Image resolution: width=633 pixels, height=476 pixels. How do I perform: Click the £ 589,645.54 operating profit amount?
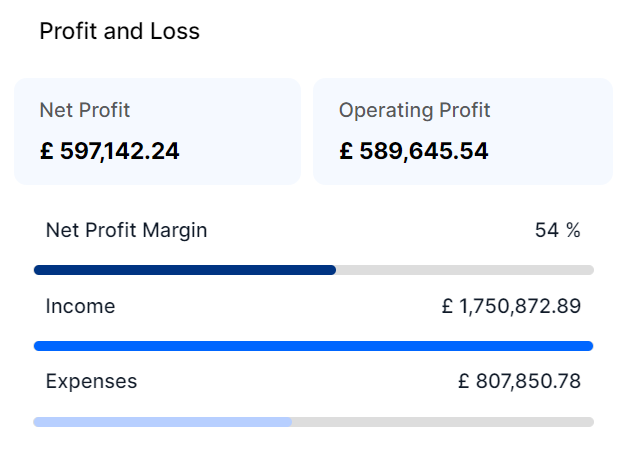pyautogui.click(x=414, y=152)
